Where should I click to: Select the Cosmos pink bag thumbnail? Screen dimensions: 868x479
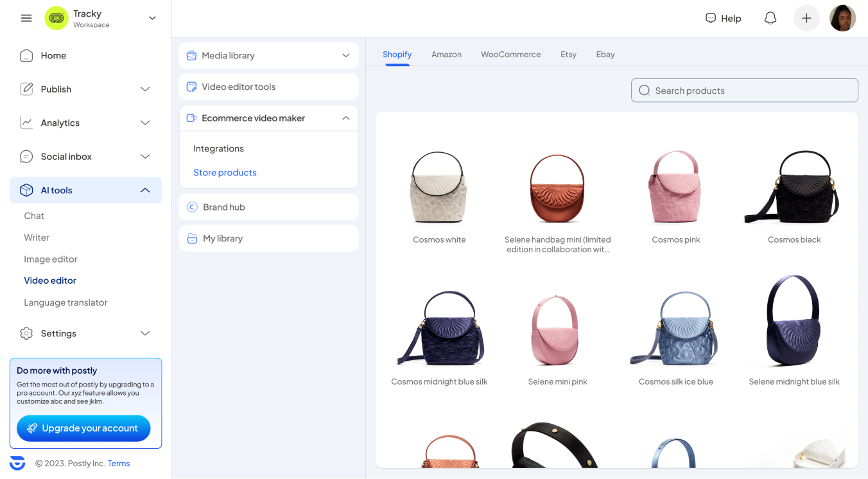click(x=675, y=187)
